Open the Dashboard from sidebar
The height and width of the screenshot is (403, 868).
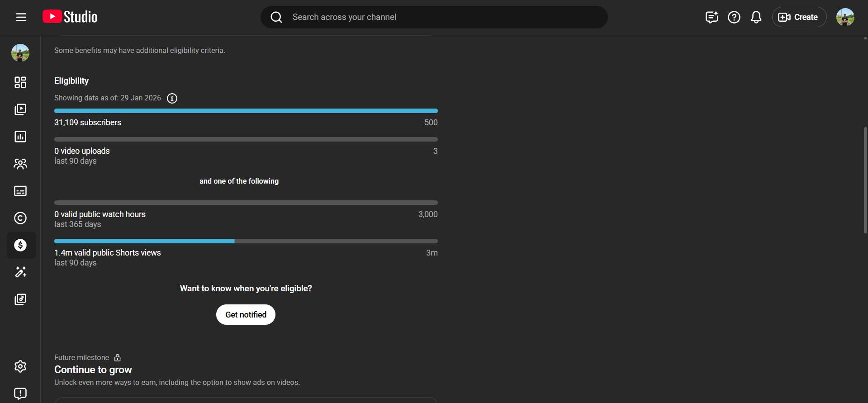20,82
